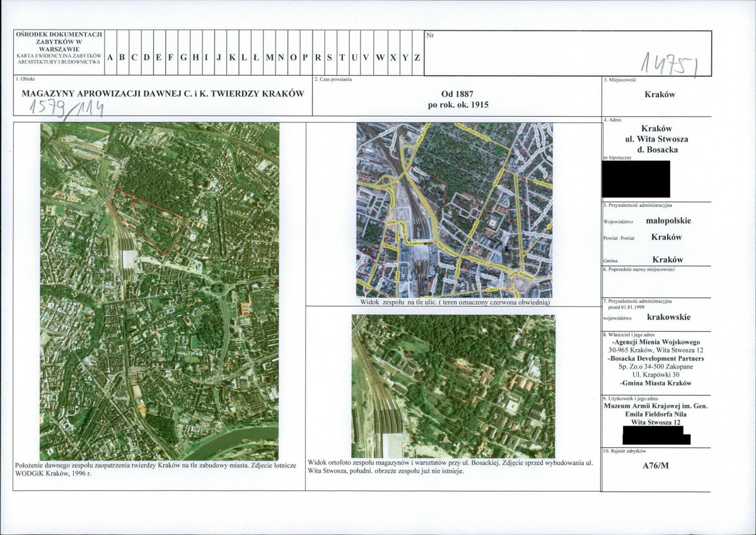Image resolution: width=756 pixels, height=535 pixels.
Task: Click the black redacted block under nr hipoteczny
Action: pos(636,179)
